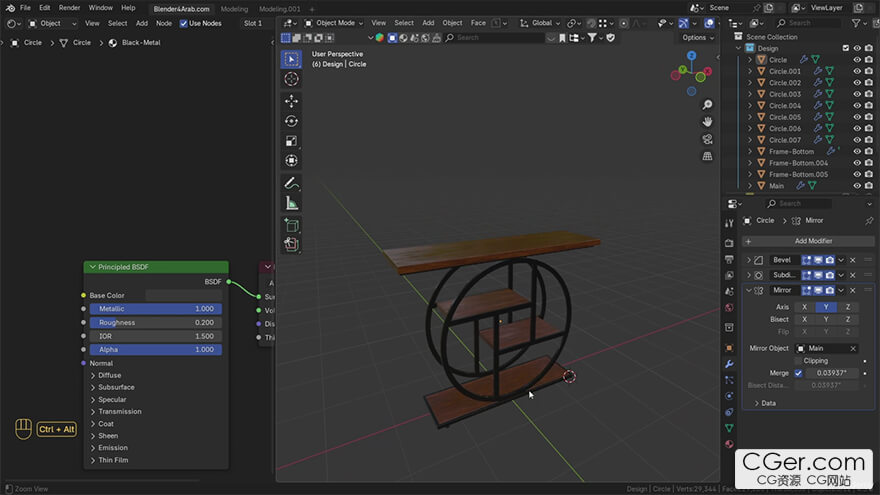This screenshot has width=880, height=495.
Task: Open the Render properties tab icon
Action: tap(729, 244)
